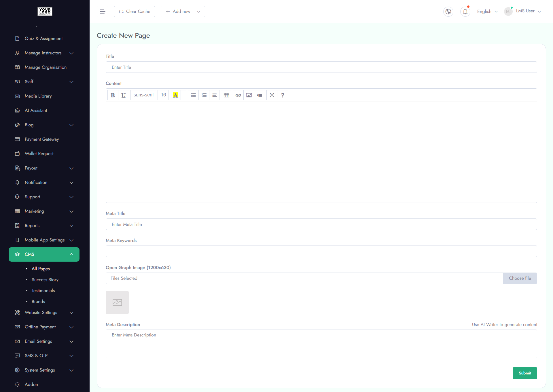Image resolution: width=553 pixels, height=392 pixels.
Task: Expand Mobile App Settings submenu
Action: click(x=44, y=240)
